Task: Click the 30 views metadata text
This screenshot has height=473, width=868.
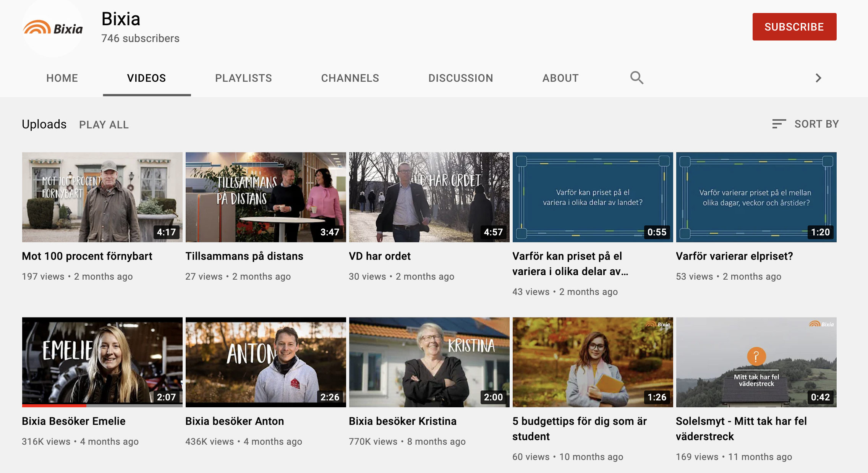Action: click(x=368, y=277)
